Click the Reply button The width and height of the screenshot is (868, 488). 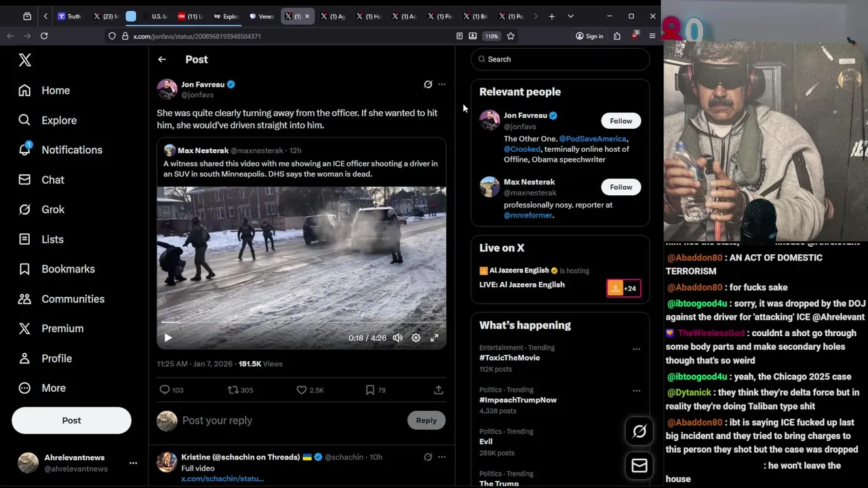[x=427, y=420]
